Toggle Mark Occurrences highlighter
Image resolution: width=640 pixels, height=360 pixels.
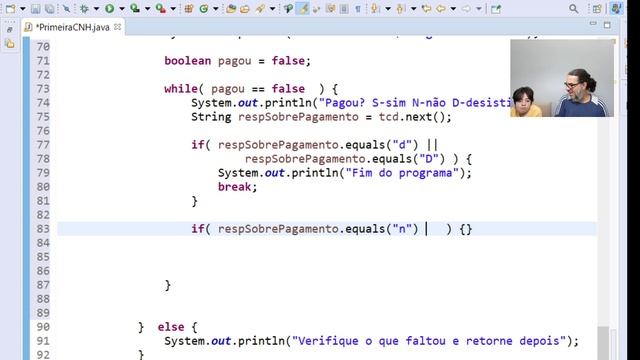[x=303, y=9]
